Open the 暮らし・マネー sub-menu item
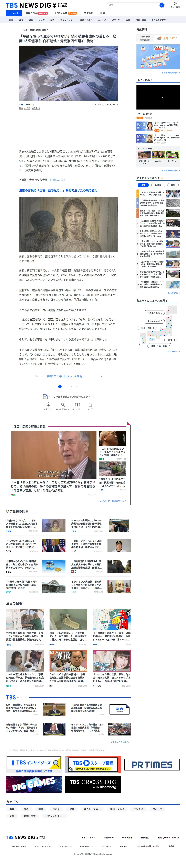Viewport: 186px width, 868px height. pyautogui.click(x=67, y=20)
